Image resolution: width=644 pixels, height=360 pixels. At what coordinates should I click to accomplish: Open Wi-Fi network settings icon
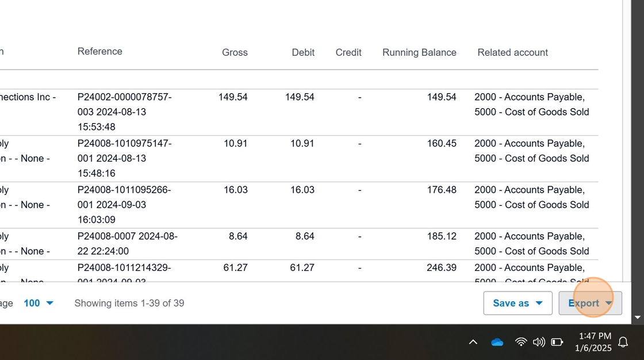[x=521, y=342]
